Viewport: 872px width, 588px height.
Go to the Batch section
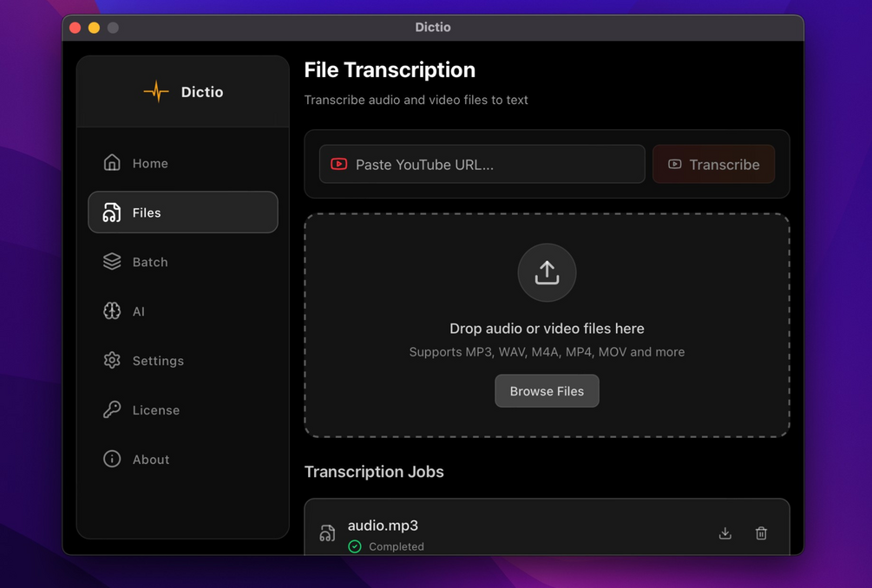point(182,262)
